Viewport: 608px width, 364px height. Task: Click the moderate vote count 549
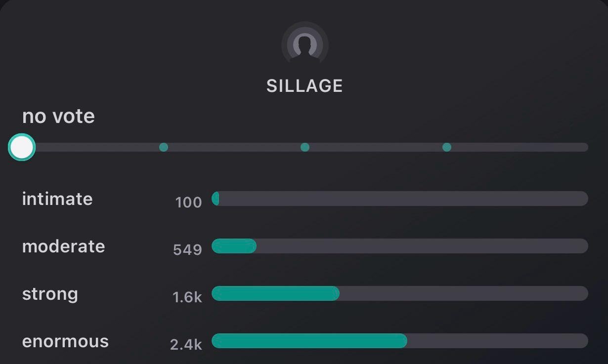187,249
